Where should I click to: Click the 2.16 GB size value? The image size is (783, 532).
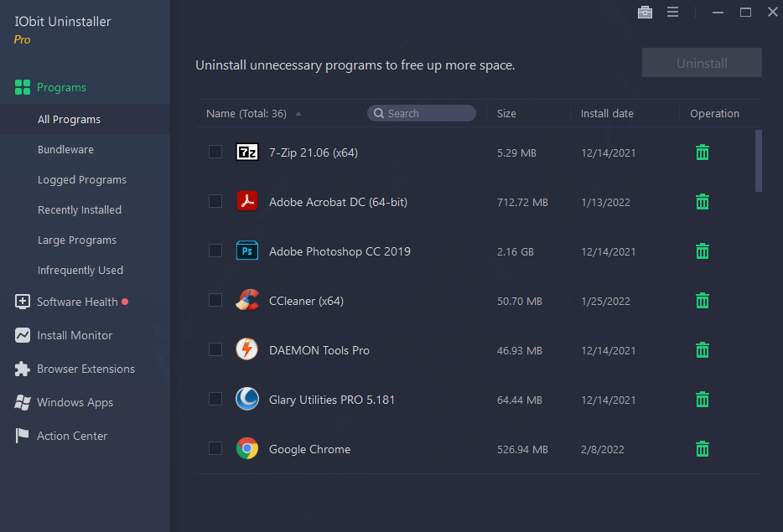click(516, 251)
